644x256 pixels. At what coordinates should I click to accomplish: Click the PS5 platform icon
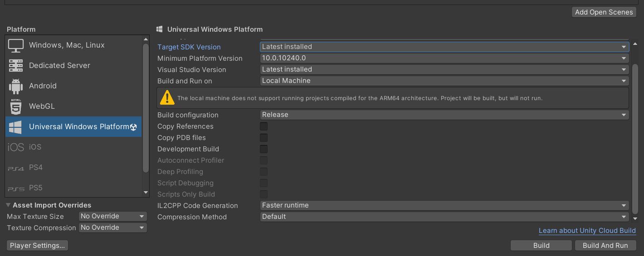pyautogui.click(x=16, y=188)
